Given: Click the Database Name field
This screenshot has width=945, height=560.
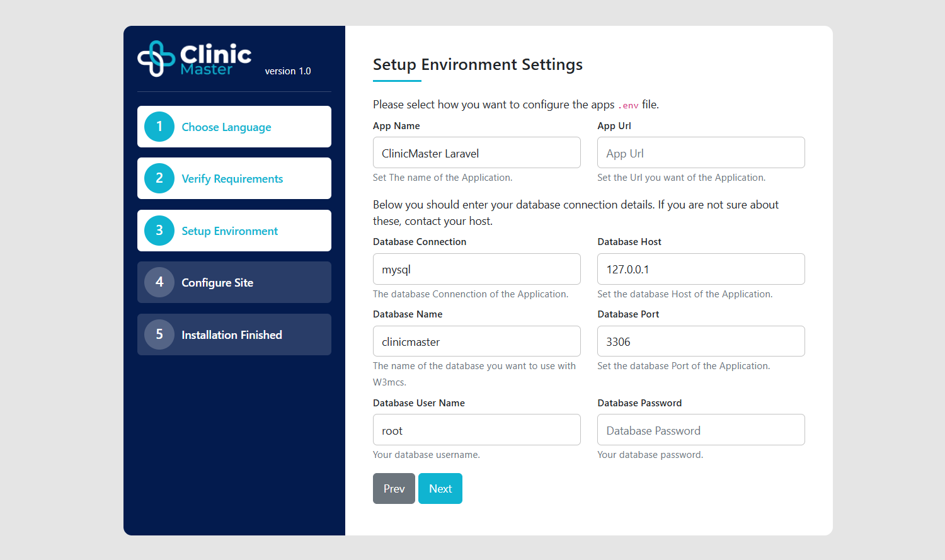Looking at the screenshot, I should pos(476,341).
